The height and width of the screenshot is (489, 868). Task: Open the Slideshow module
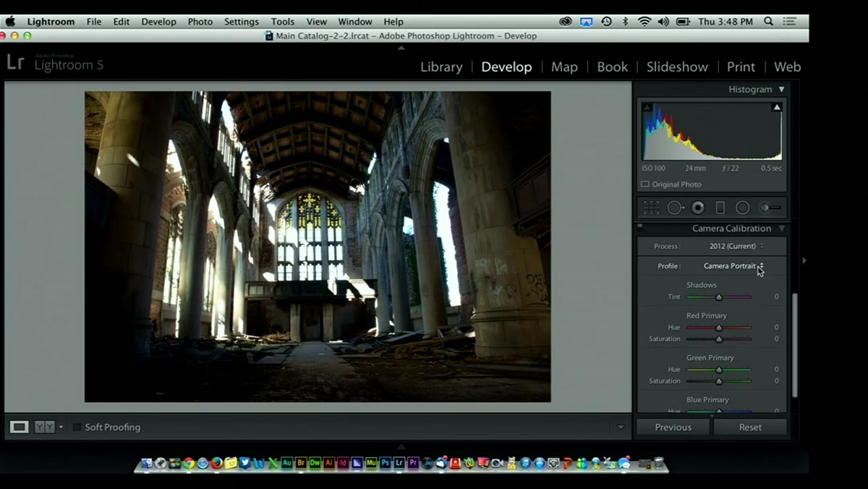(x=677, y=67)
